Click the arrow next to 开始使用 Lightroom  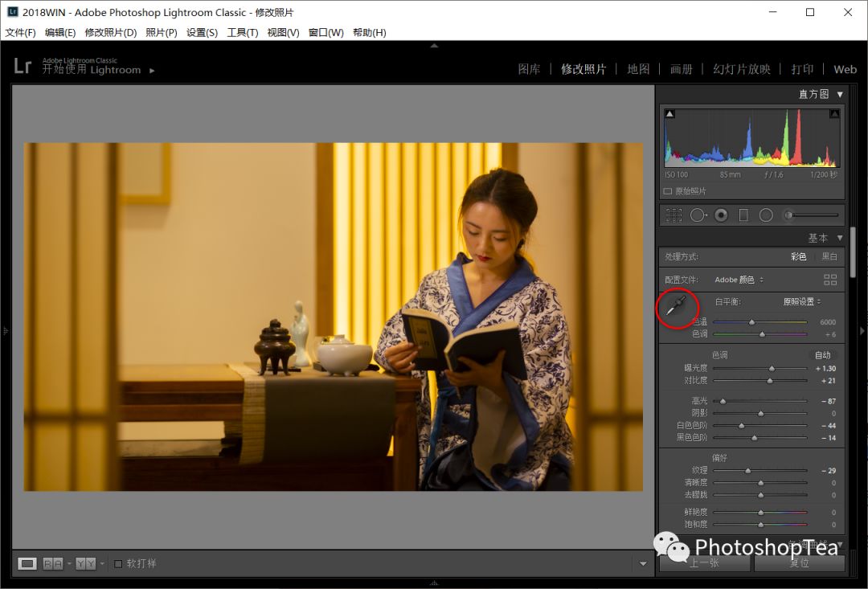(152, 70)
